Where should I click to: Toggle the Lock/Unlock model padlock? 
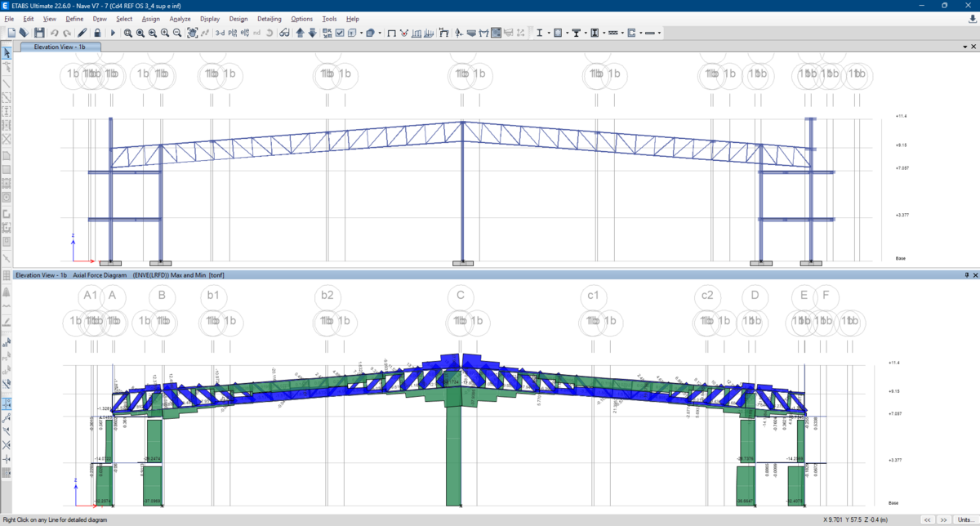[97, 33]
